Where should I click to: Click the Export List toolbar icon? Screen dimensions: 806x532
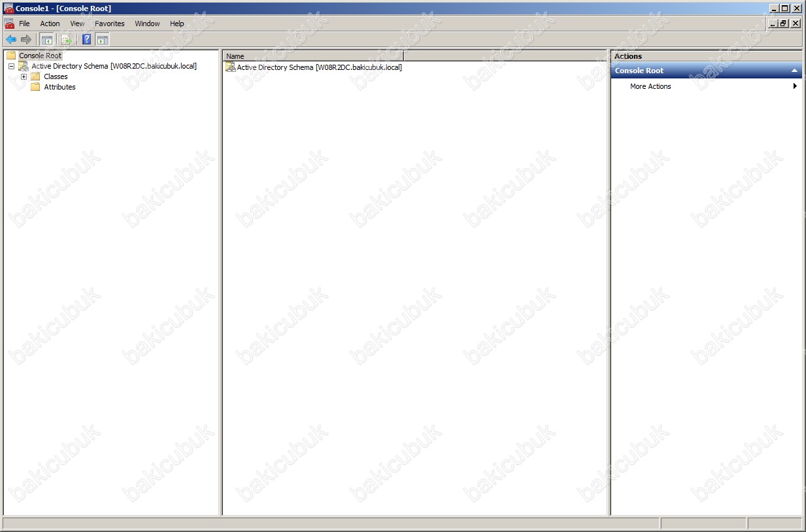click(67, 40)
